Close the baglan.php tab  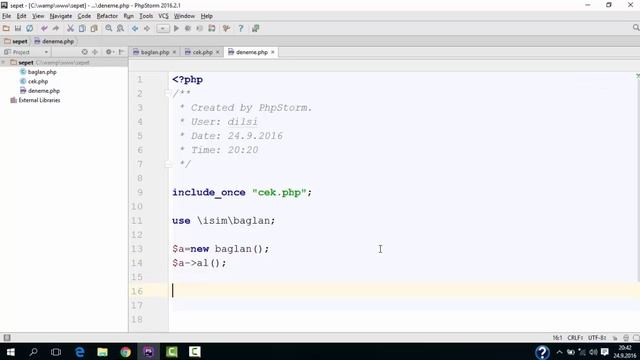[x=174, y=52]
